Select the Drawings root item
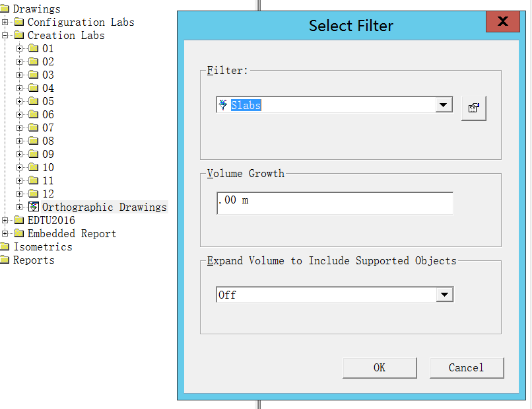This screenshot has width=532, height=409. [x=36, y=9]
